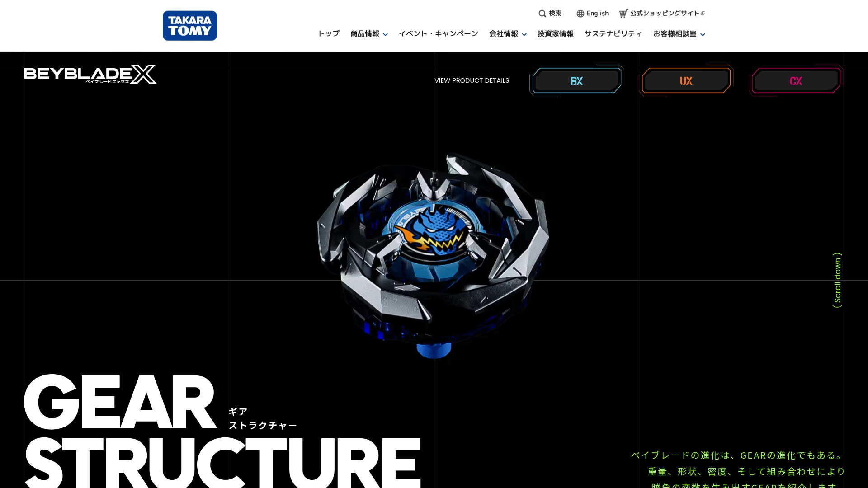The height and width of the screenshot is (488, 868).
Task: Open the 商品情報 menu
Action: (365, 34)
